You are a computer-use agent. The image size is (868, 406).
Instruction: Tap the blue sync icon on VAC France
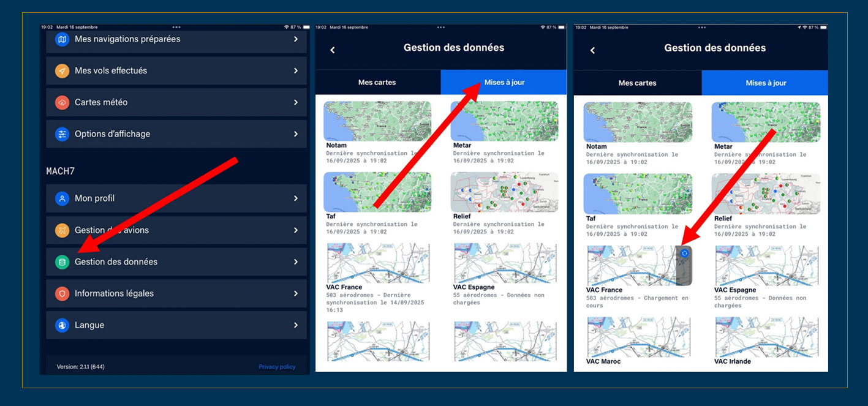[x=684, y=253]
